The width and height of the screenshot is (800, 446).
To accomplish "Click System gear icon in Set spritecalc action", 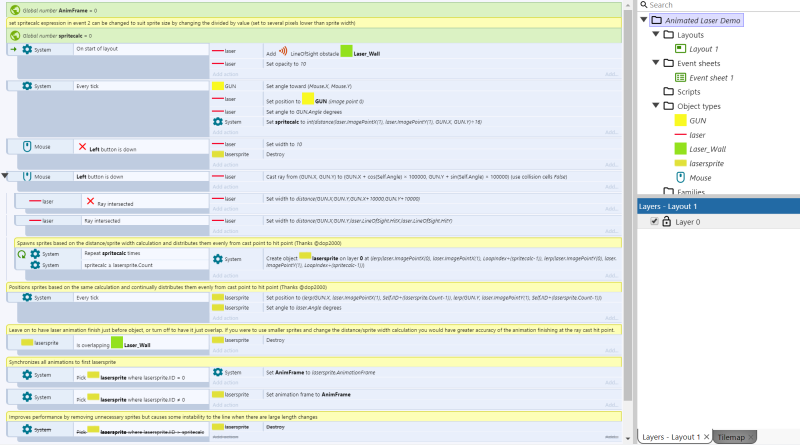I will tap(218, 121).
